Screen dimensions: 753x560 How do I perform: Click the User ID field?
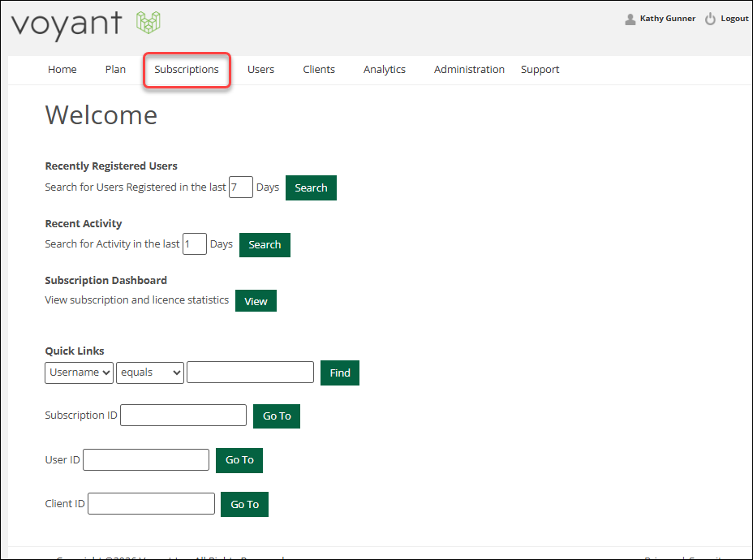tap(146, 459)
